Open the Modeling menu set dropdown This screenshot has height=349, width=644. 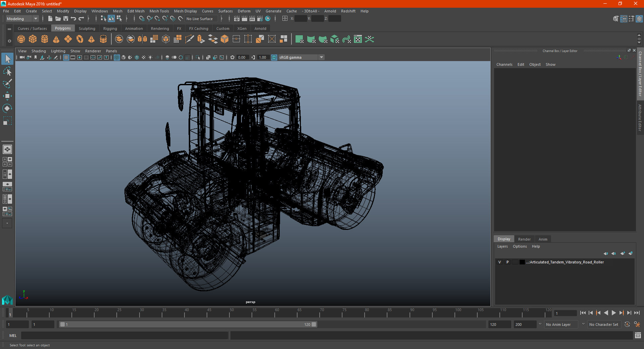click(x=22, y=19)
